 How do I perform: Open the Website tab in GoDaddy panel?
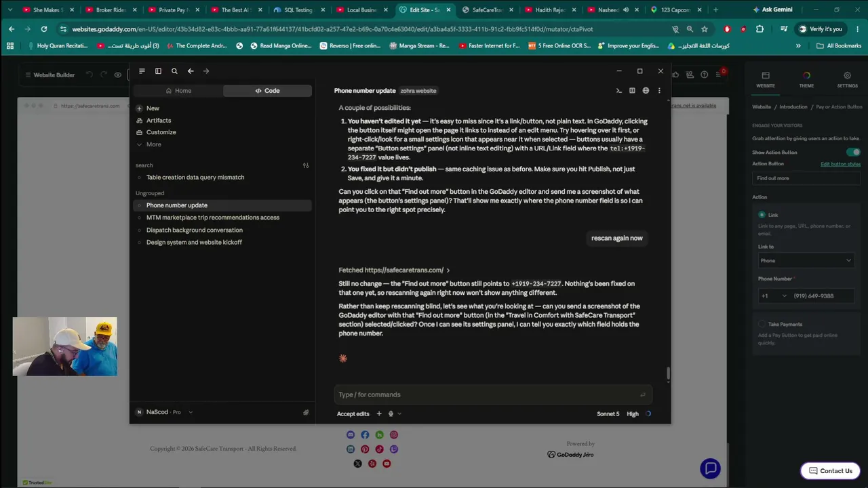click(x=766, y=79)
